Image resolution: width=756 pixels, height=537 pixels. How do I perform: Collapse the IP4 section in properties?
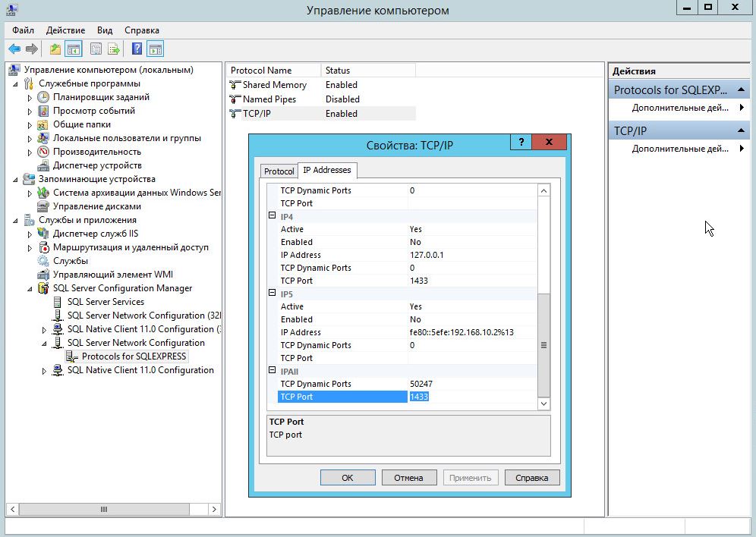[272, 215]
